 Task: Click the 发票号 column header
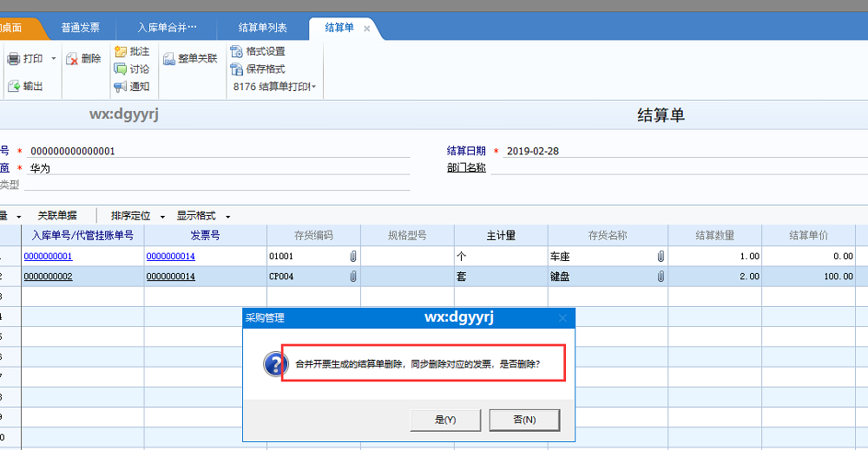(206, 236)
